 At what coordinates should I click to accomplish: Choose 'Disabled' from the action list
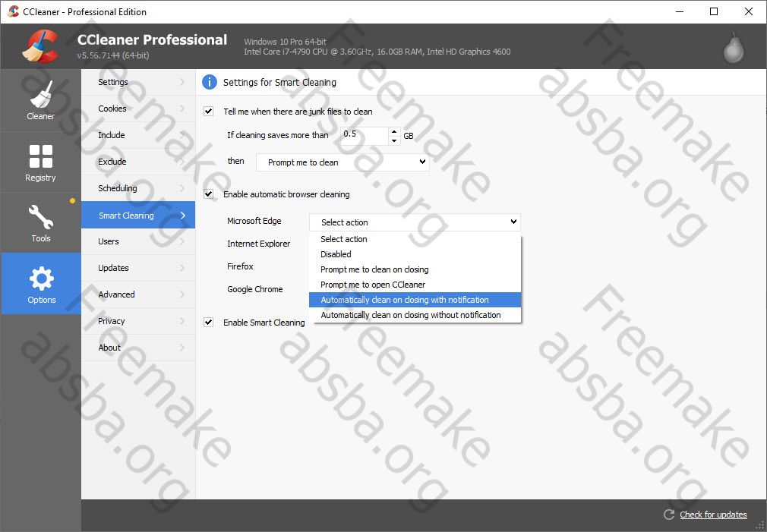tap(415, 253)
